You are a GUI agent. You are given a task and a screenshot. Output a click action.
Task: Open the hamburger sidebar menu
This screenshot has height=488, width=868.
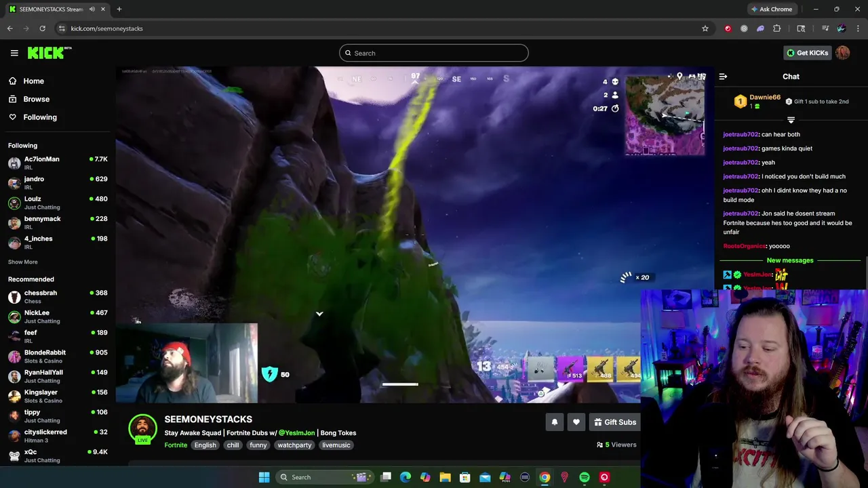pyautogui.click(x=14, y=53)
